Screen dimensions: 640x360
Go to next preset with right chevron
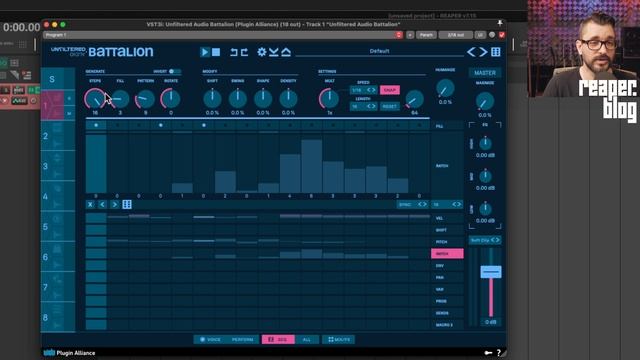pos(483,52)
